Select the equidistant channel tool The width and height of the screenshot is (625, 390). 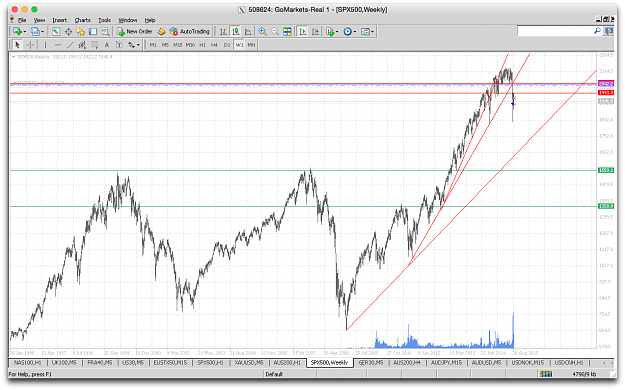(82, 45)
